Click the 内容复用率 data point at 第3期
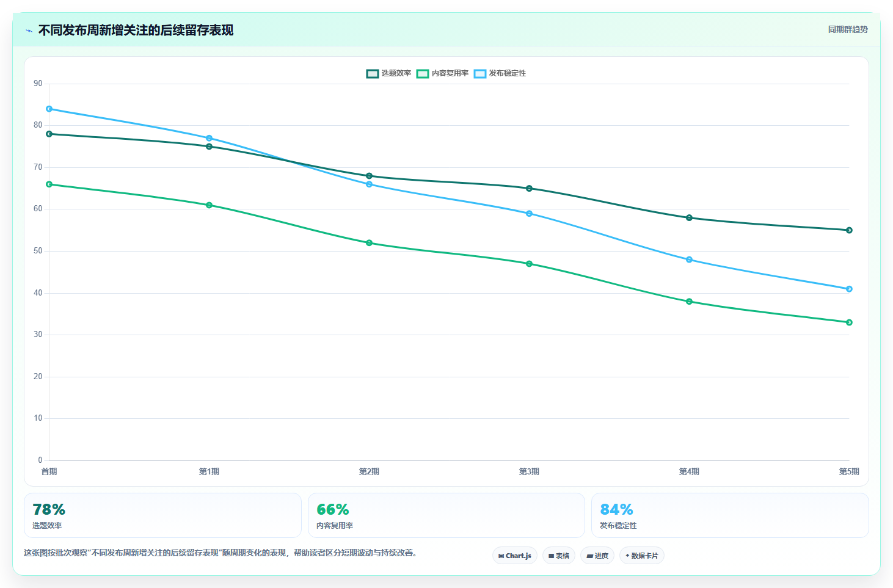Image resolution: width=893 pixels, height=588 pixels. pos(530,264)
